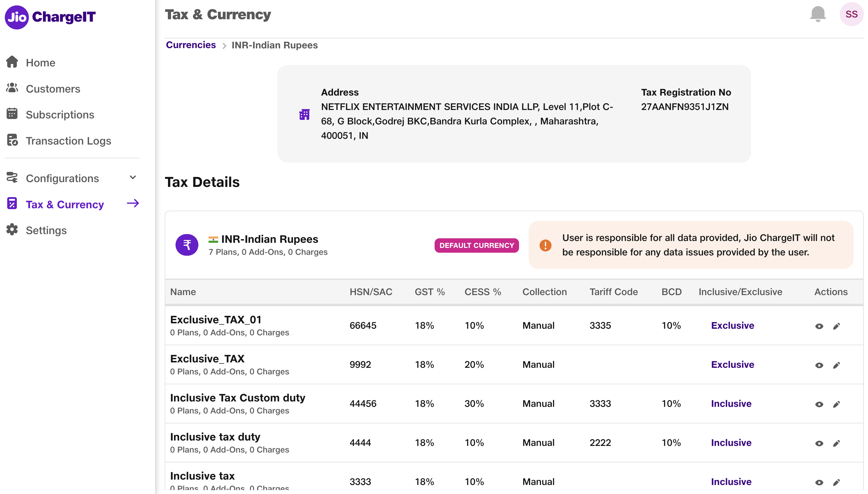This screenshot has width=868, height=494.
Task: Open Settings menu item
Action: [x=47, y=230]
